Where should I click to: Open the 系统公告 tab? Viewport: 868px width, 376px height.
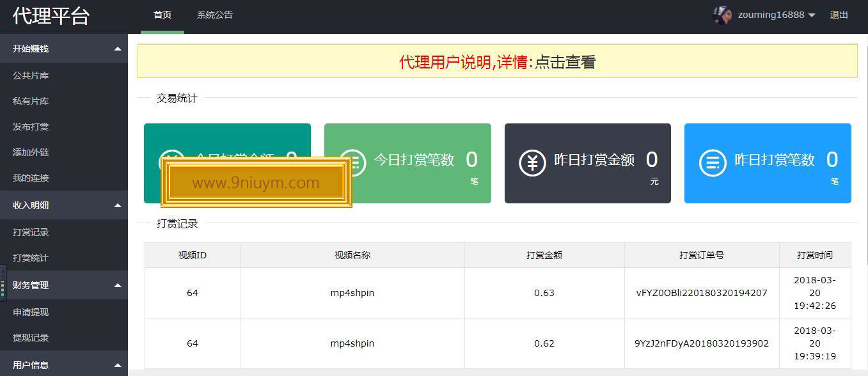pyautogui.click(x=215, y=15)
